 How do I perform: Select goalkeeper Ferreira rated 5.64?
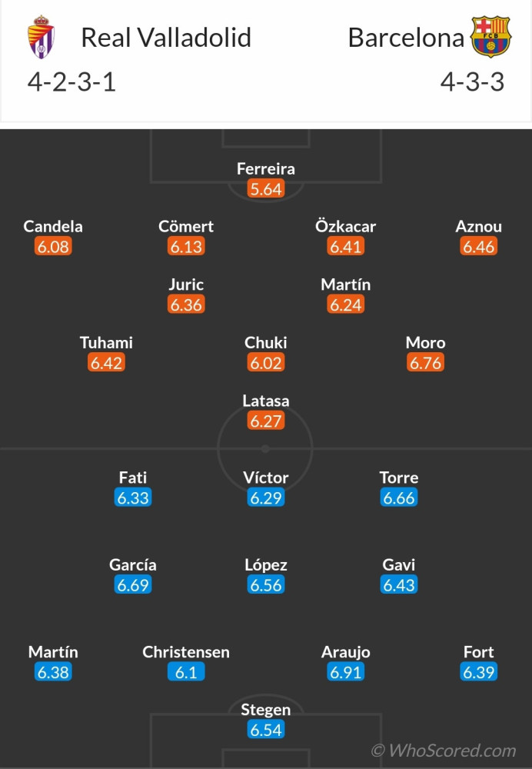click(x=266, y=179)
